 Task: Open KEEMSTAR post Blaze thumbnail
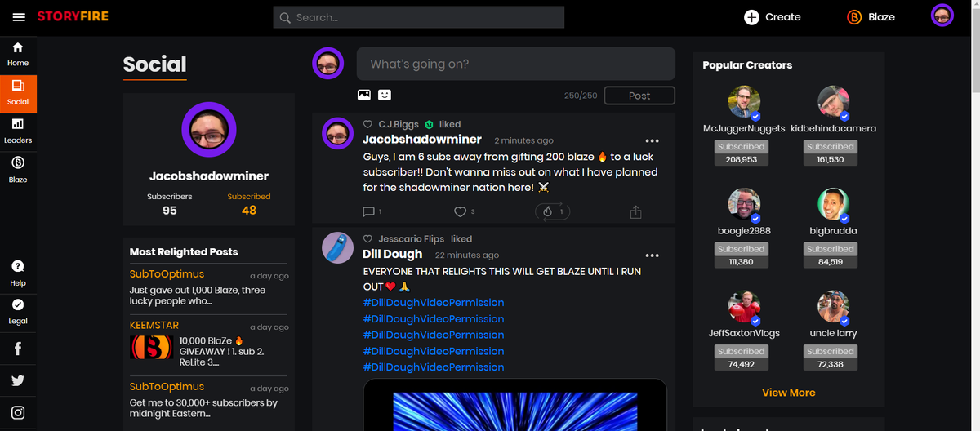[151, 347]
